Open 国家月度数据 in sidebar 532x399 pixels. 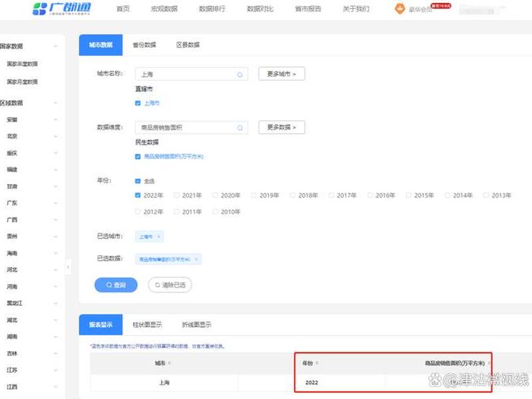(23, 82)
